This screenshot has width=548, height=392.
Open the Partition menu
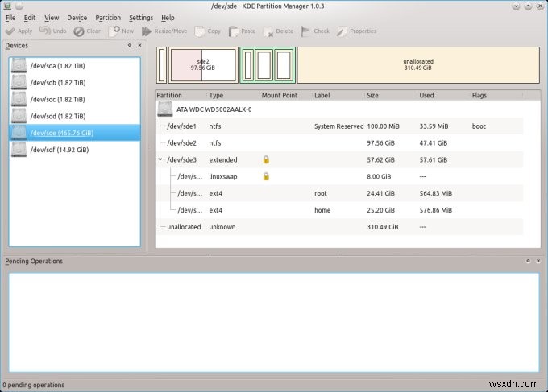(107, 17)
